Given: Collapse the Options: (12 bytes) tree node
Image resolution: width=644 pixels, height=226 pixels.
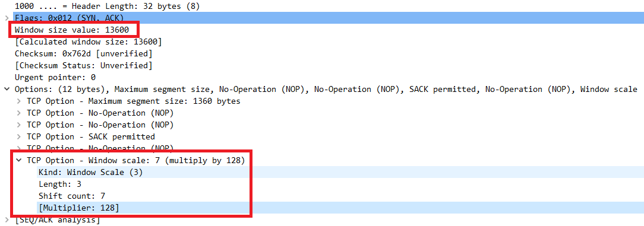Looking at the screenshot, I should [x=6, y=89].
